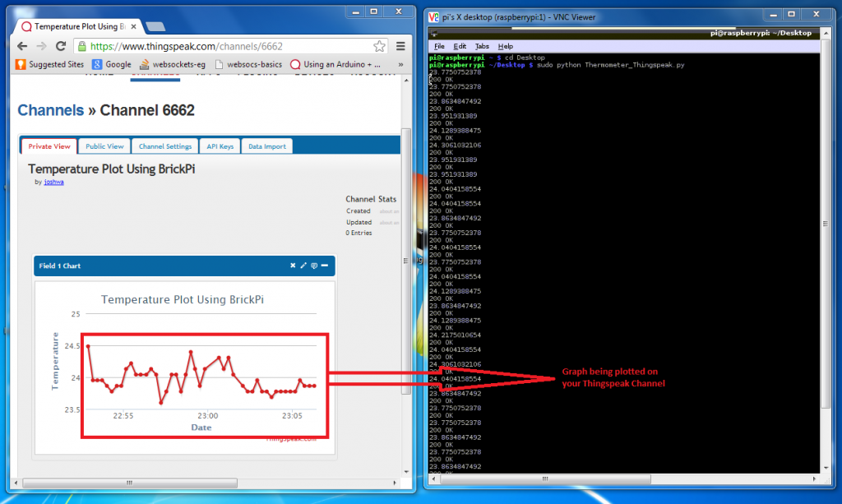Open a new Chrome tab
The width and height of the screenshot is (842, 504).
tap(155, 26)
